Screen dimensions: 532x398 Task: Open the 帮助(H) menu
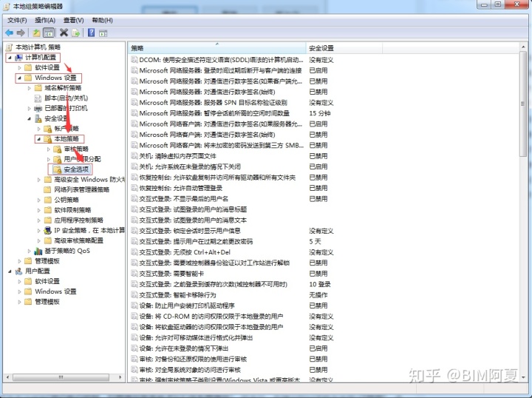point(103,21)
